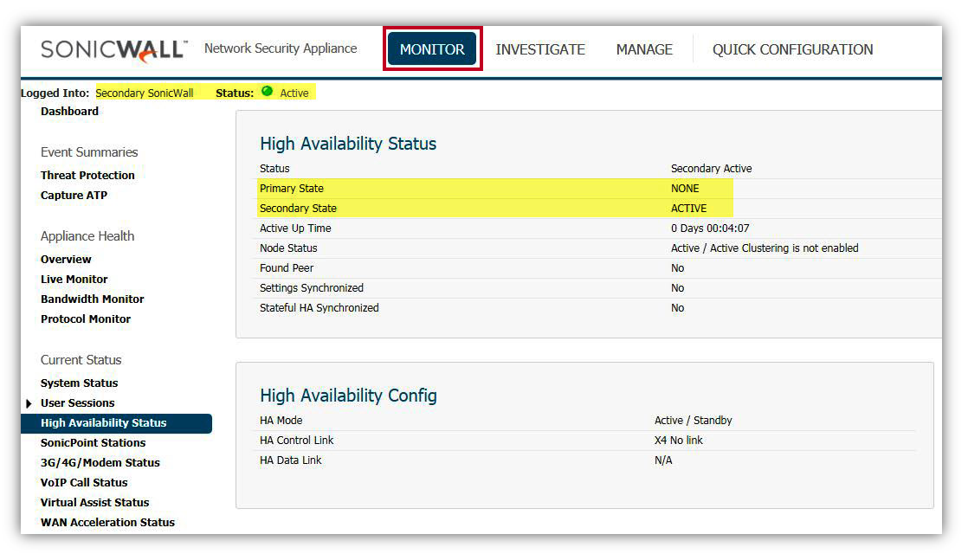Open WAN Acceleration Status
Image resolution: width=968 pixels, height=560 pixels.
click(108, 522)
